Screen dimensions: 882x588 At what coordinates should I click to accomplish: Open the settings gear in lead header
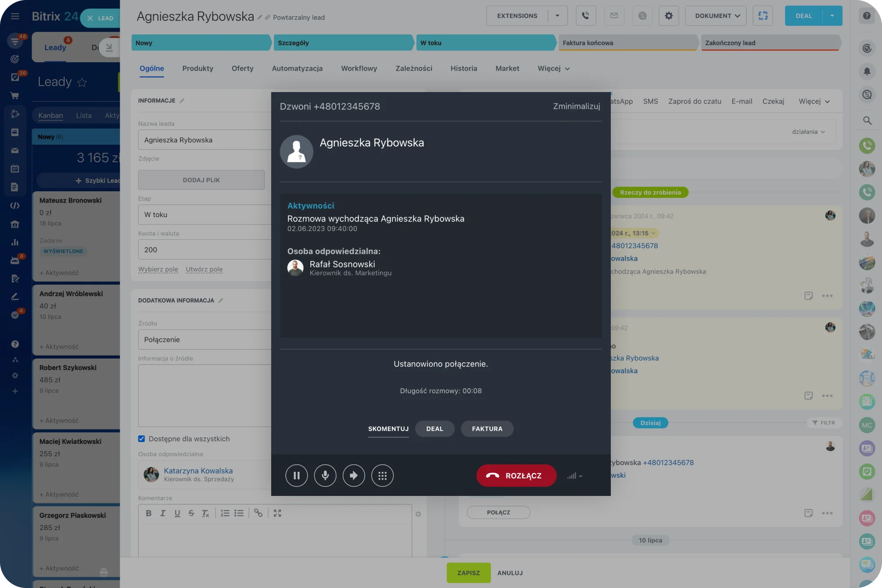point(668,16)
